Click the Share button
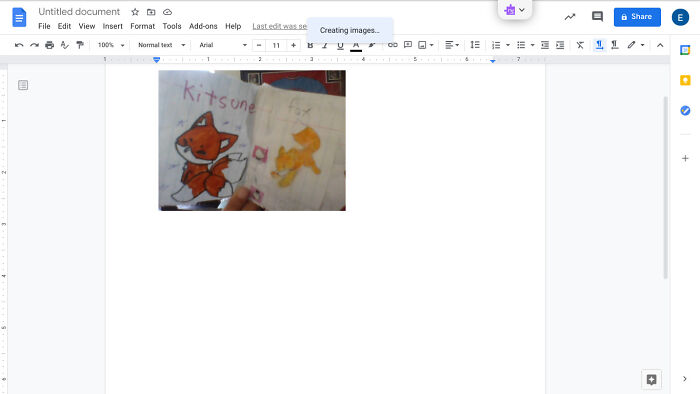Screen dimensions: 700x394 pos(637,17)
